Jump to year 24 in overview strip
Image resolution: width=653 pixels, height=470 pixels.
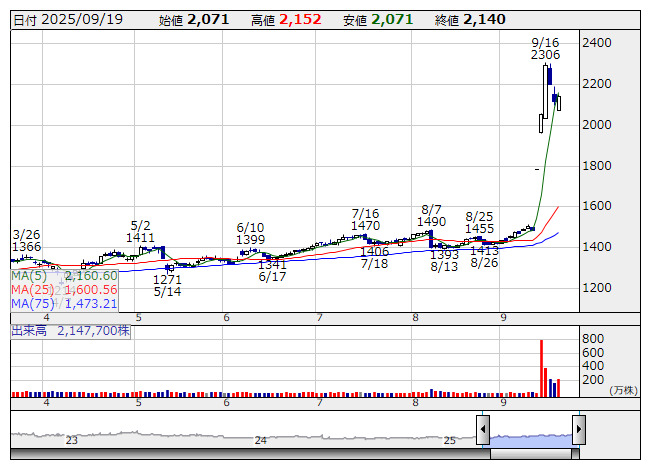pos(260,440)
